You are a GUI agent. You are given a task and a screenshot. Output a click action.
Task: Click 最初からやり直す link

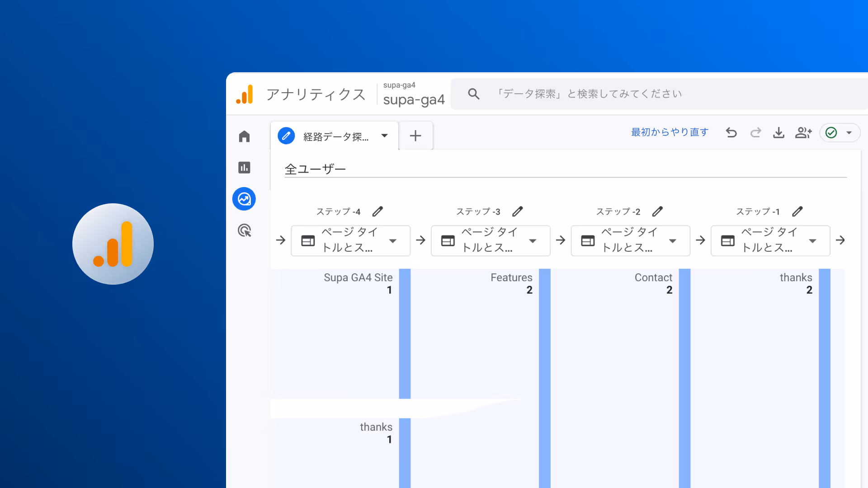(670, 132)
